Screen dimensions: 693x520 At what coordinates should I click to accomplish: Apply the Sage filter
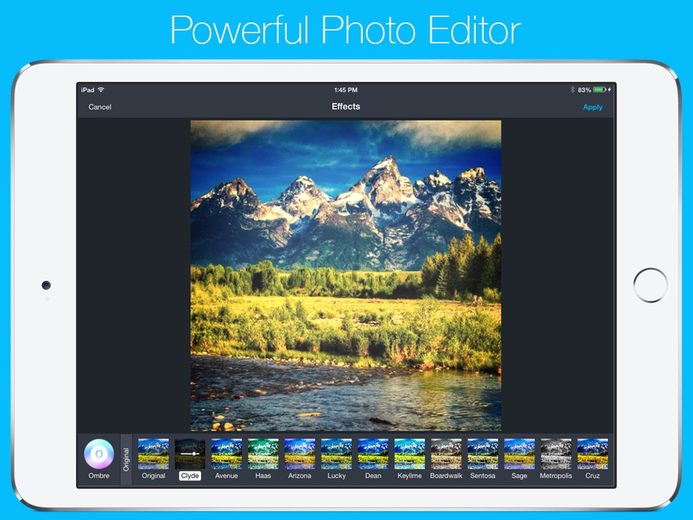click(519, 454)
